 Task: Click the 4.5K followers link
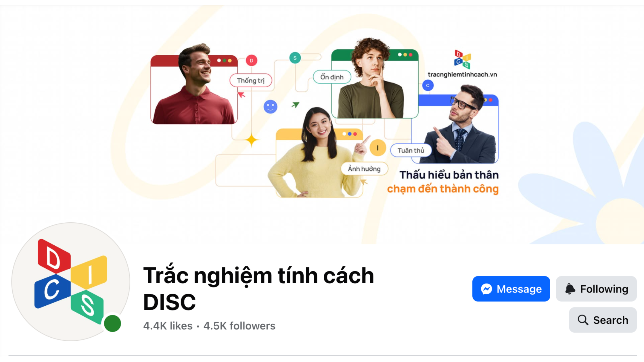tap(239, 326)
